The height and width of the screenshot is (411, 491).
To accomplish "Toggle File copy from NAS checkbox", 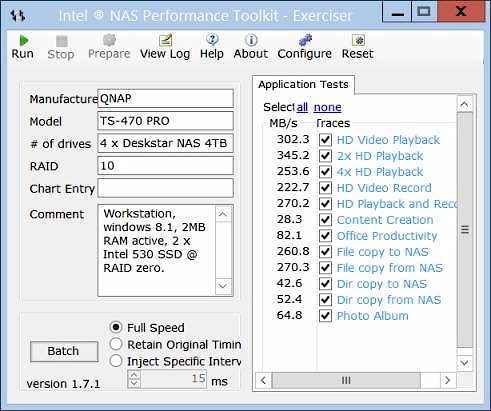I will [325, 268].
